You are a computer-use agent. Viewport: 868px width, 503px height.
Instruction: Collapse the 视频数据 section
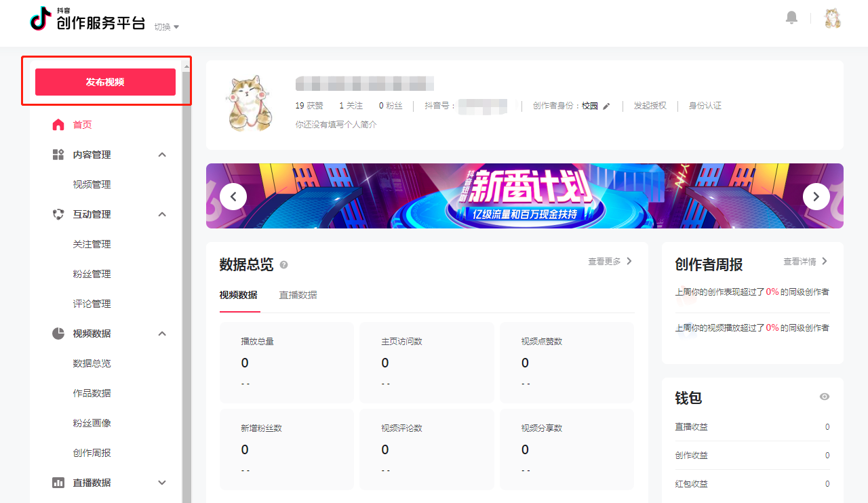[x=162, y=334]
